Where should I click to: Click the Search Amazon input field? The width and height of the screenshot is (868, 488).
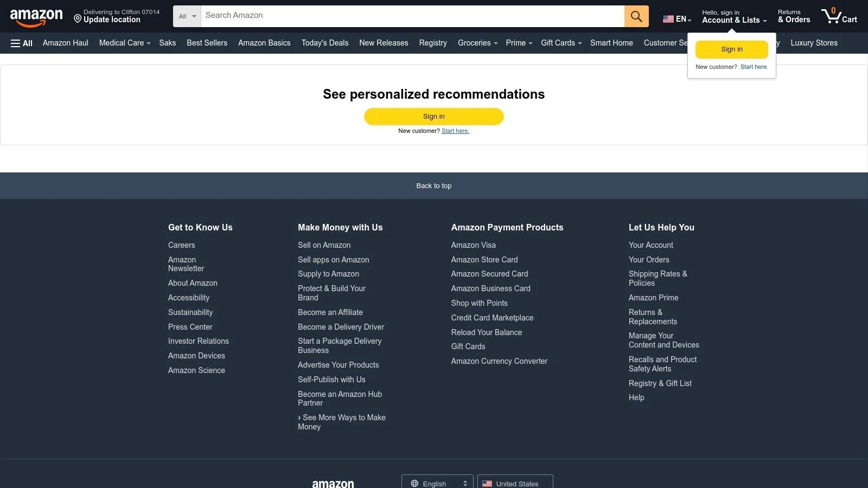point(412,16)
